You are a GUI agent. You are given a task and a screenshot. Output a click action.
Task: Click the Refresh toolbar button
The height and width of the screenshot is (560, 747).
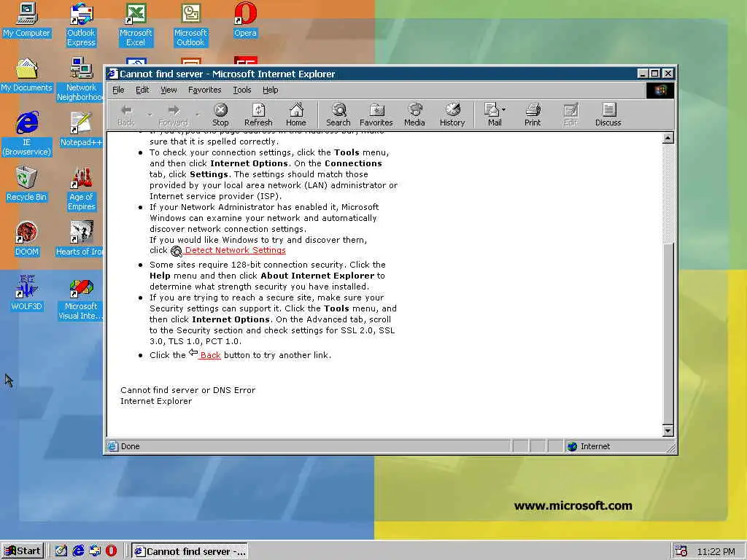click(258, 114)
